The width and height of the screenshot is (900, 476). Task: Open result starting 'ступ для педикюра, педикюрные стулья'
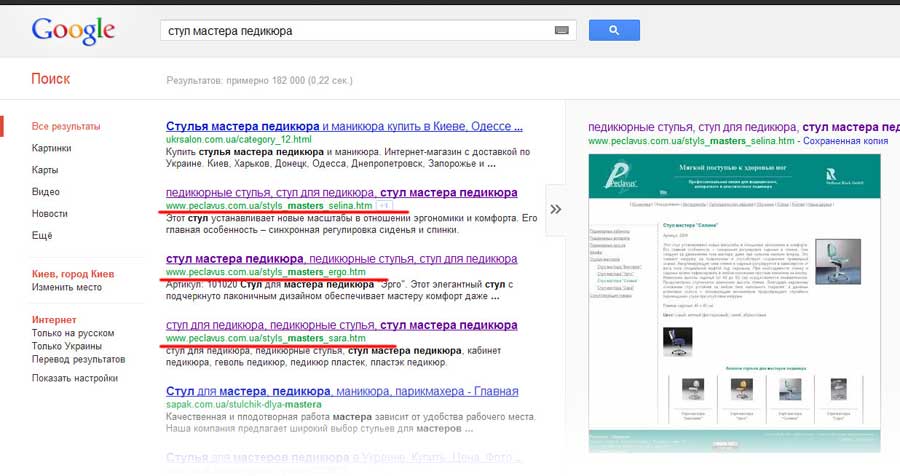tap(342, 325)
